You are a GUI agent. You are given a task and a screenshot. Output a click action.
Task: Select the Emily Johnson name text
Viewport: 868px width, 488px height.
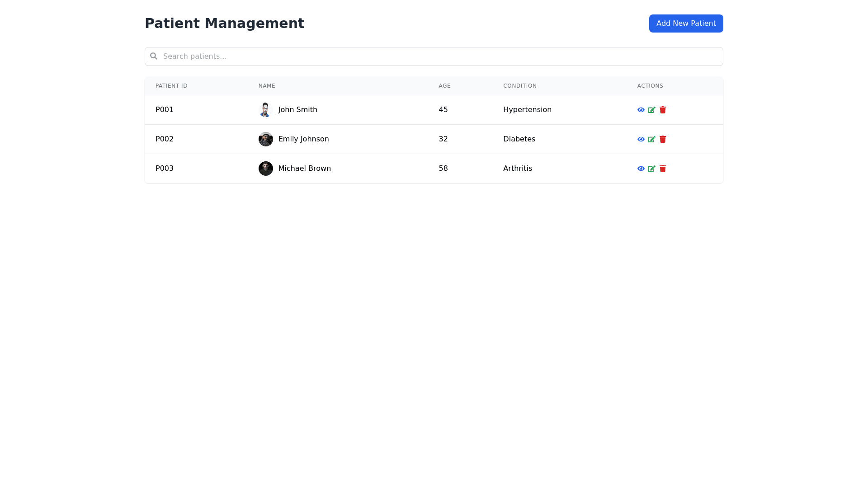303,139
